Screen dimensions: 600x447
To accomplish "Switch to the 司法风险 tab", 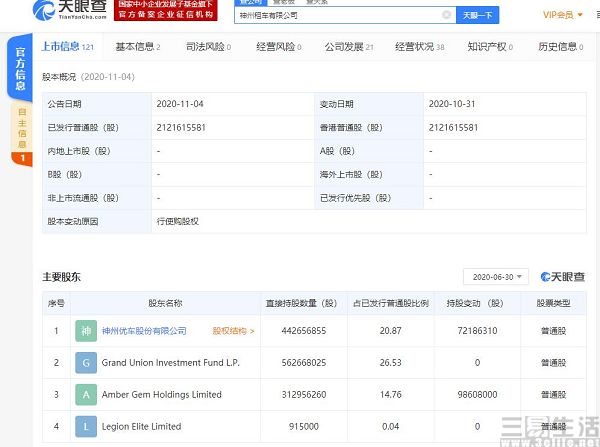I will [206, 47].
